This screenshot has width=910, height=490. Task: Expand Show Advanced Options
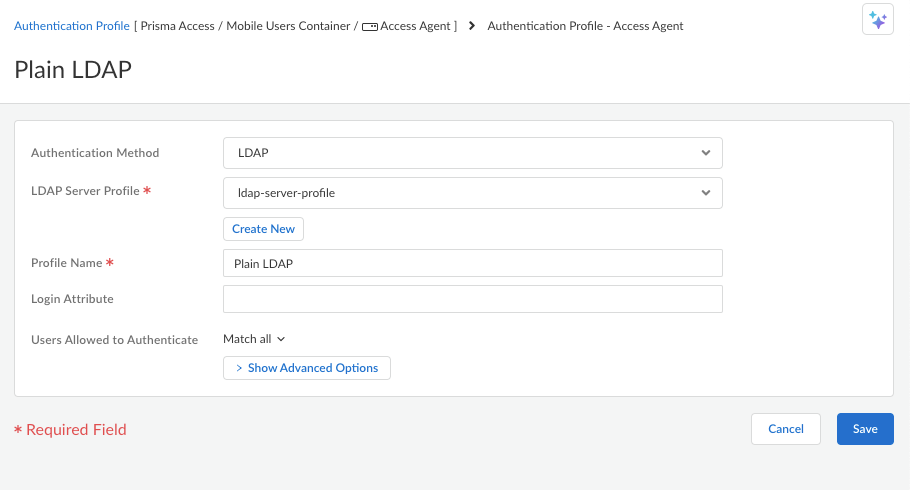306,368
